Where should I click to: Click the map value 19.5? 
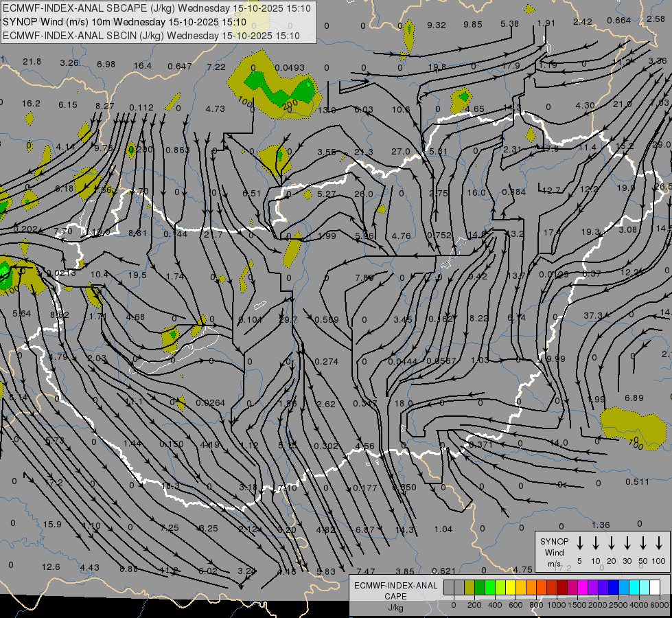137,275
